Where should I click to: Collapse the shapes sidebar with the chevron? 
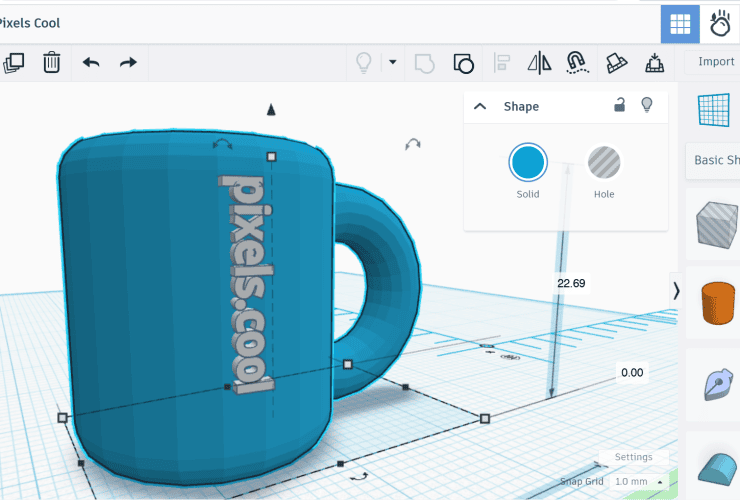pyautogui.click(x=676, y=291)
